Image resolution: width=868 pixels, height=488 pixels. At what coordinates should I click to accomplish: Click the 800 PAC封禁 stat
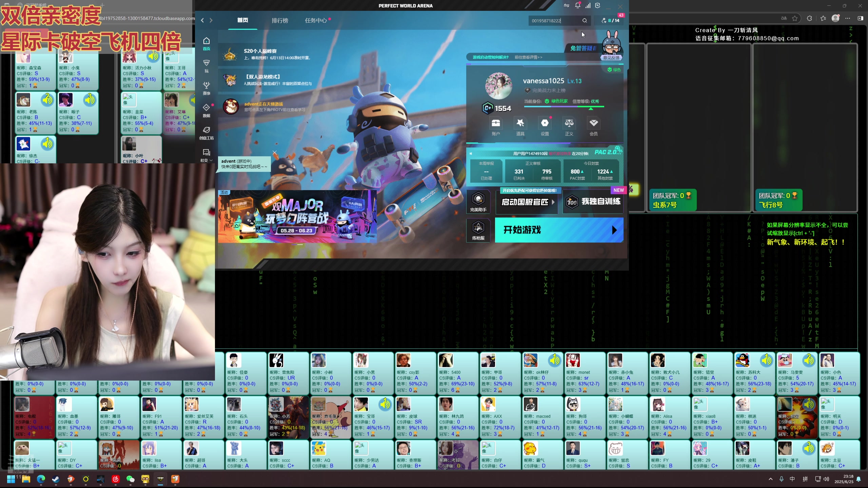(577, 174)
